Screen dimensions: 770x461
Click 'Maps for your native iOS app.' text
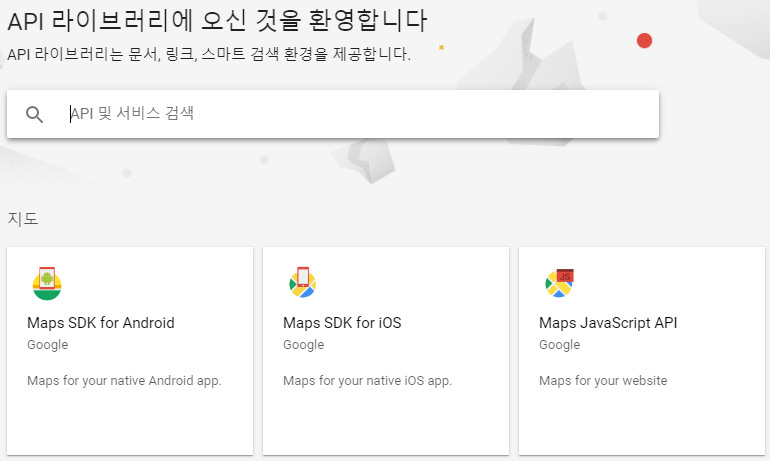(x=367, y=380)
